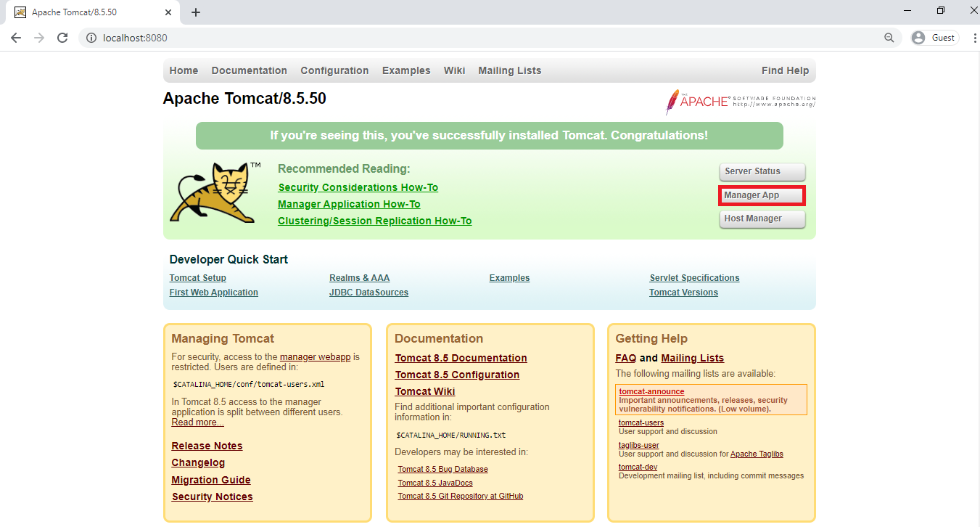The image size is (980, 527).
Task: Open the Apache Taglibs link
Action: 757,454
